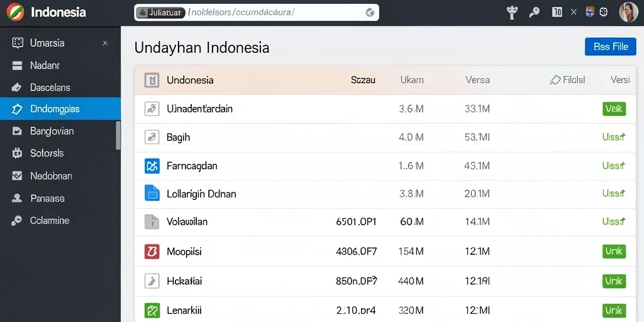Image resolution: width=644 pixels, height=322 pixels.
Task: Click the square panel icon in top bar
Action: coord(557,13)
